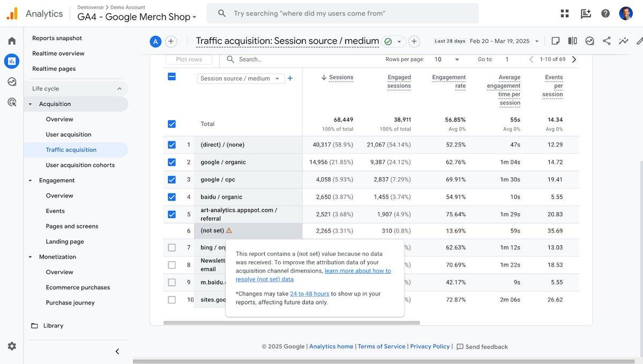Click the All Users segment badge A
This screenshot has height=364, width=643.
155,41
